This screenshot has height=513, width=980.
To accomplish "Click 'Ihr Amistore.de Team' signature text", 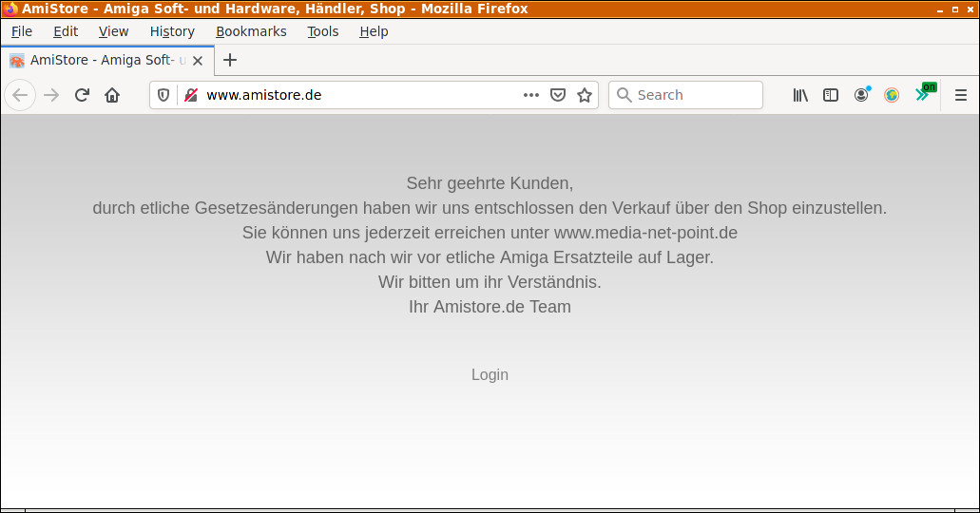I will (490, 307).
